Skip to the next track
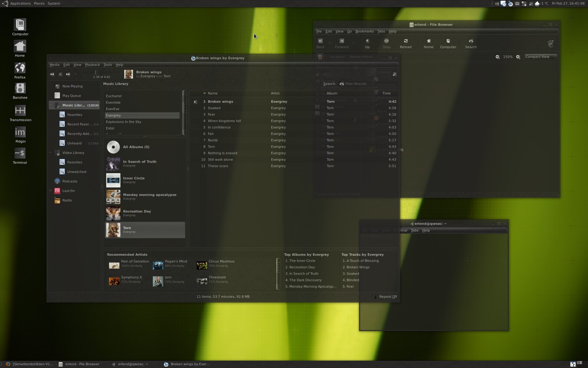Screen dimensions: 588x368 [x=68, y=74]
